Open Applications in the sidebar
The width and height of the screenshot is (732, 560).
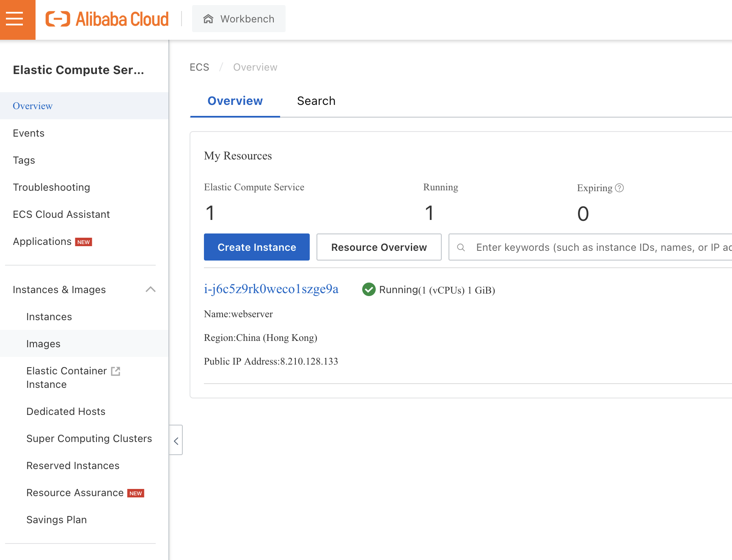pos(42,242)
